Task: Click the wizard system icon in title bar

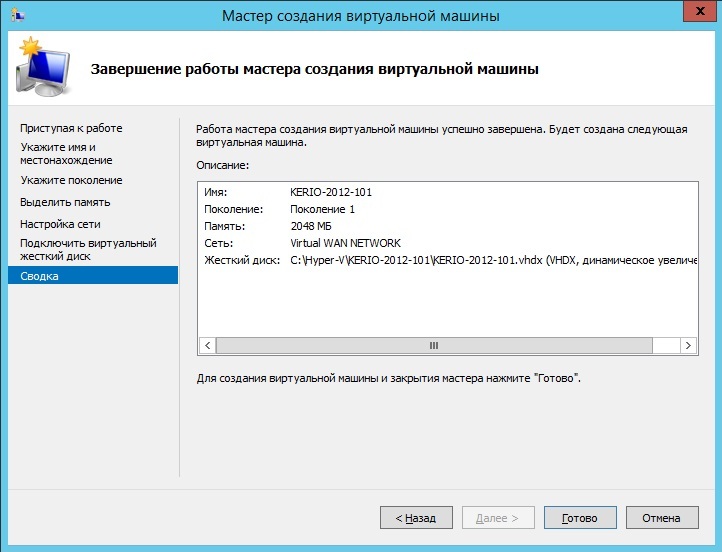Action: [x=17, y=15]
